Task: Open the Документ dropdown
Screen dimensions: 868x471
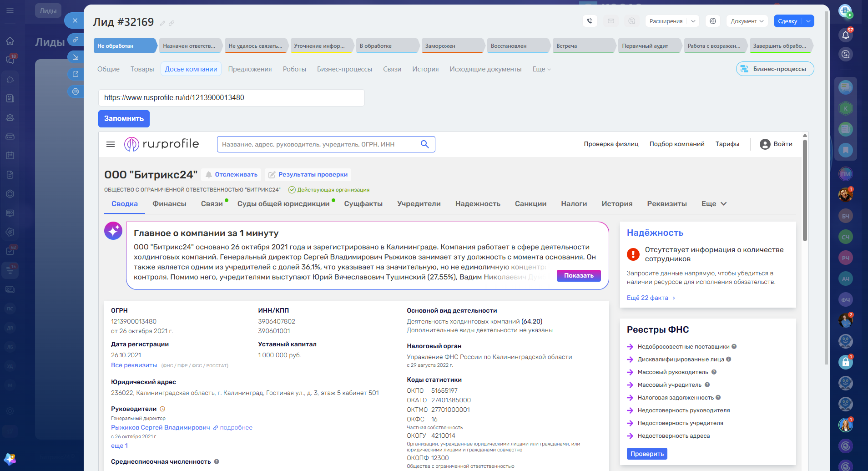Action: (747, 21)
